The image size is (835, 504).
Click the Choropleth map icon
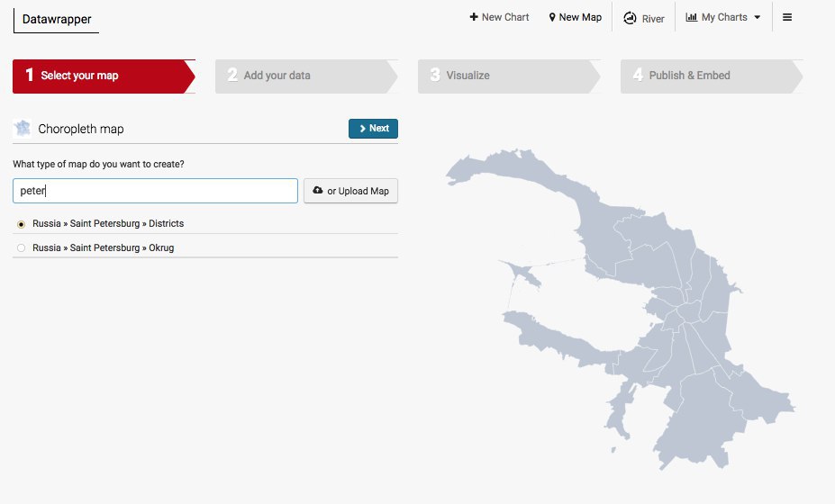pyautogui.click(x=23, y=129)
